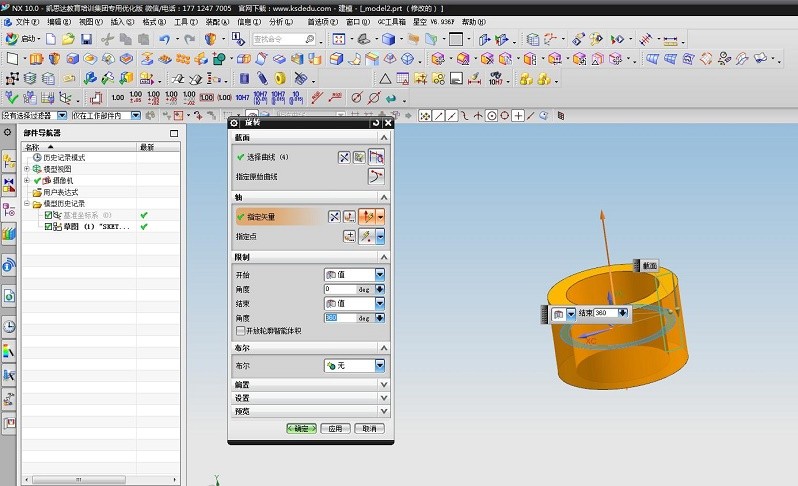Click the point dialog icon next to 指定点
Screen dimensions: 798x486
click(x=349, y=236)
